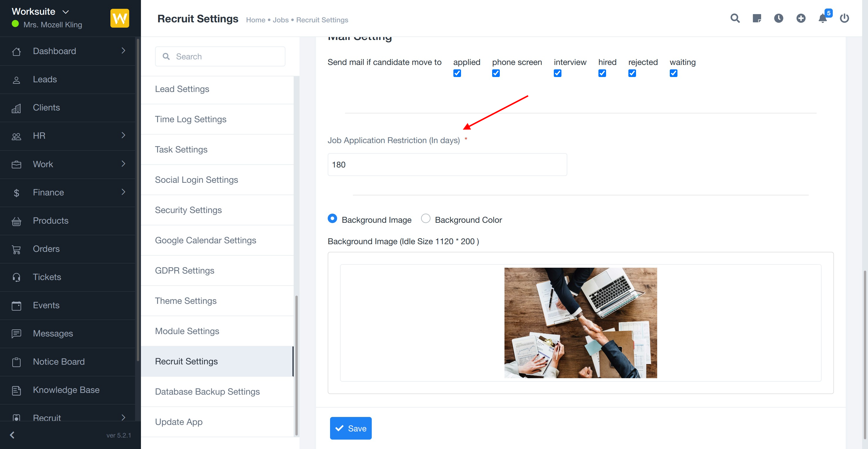
Task: Select the Background Color radio option
Action: (x=425, y=218)
